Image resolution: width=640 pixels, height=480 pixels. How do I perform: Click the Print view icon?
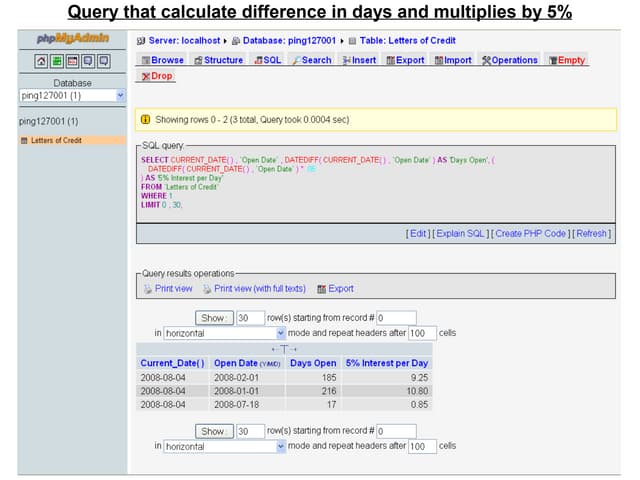147,289
